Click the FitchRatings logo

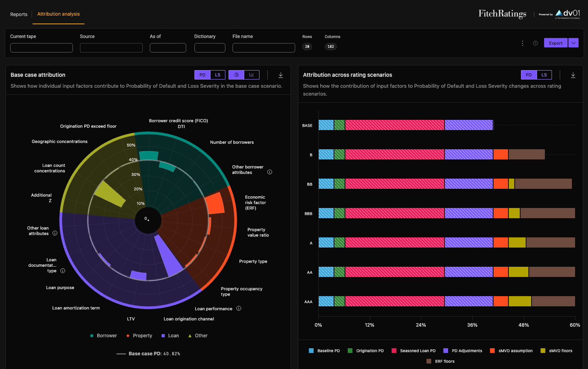(502, 14)
